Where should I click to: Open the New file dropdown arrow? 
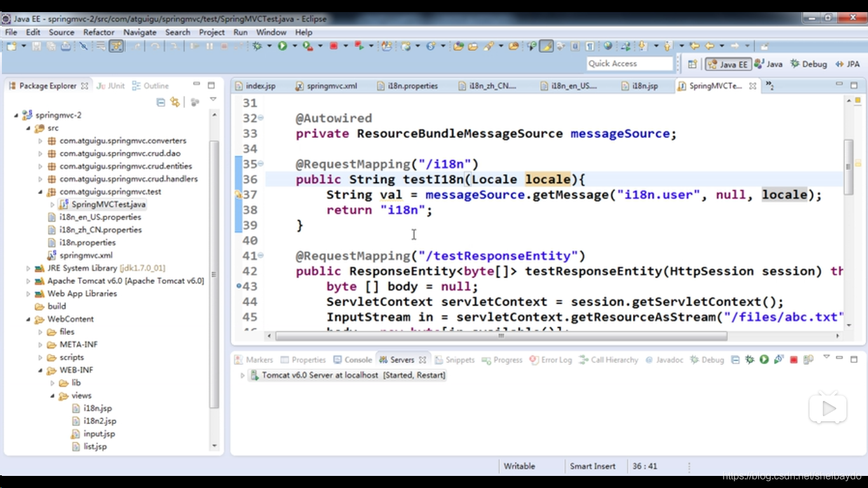(24, 46)
